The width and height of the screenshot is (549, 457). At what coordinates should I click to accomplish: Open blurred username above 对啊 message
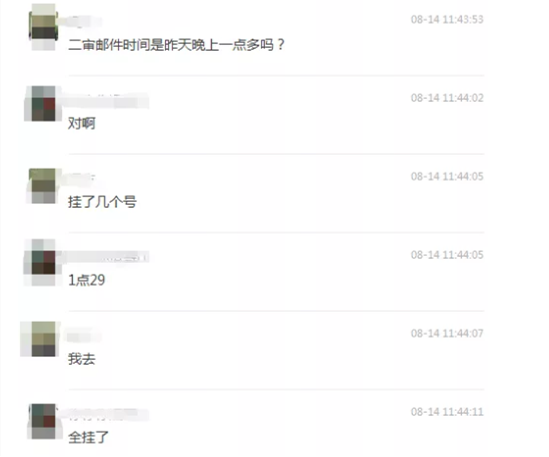(106, 101)
